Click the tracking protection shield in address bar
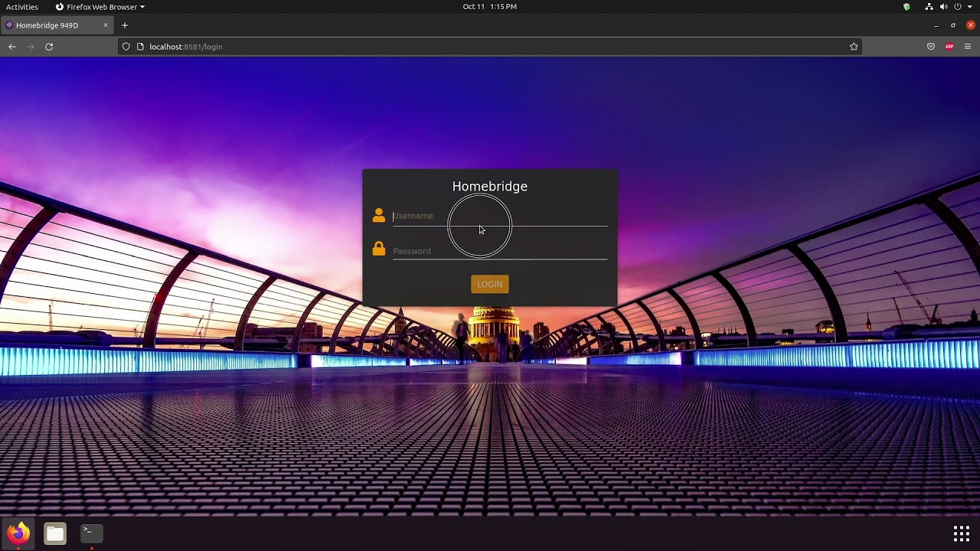 [126, 47]
